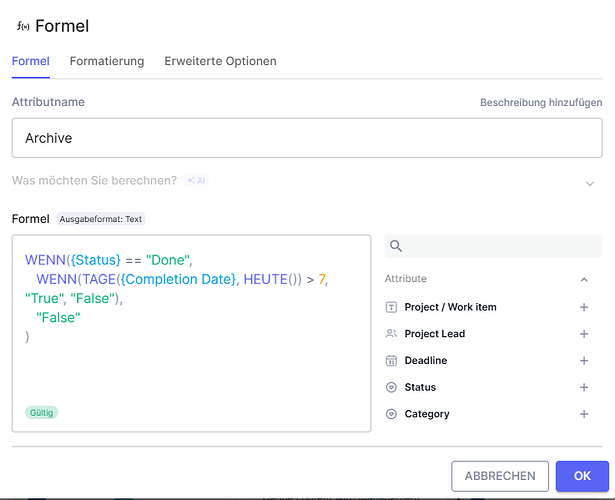Viewport: 615px width, 500px height.
Task: Click the "True" string in formula
Action: (44, 298)
